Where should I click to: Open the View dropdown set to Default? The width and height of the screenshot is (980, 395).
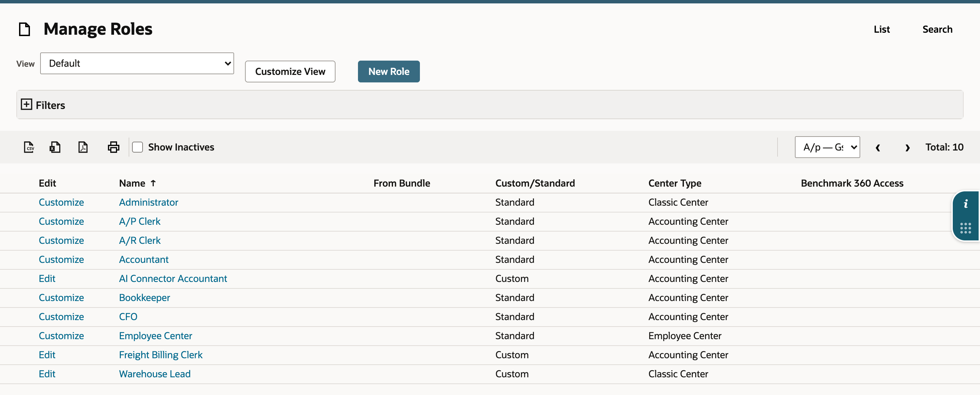point(137,64)
